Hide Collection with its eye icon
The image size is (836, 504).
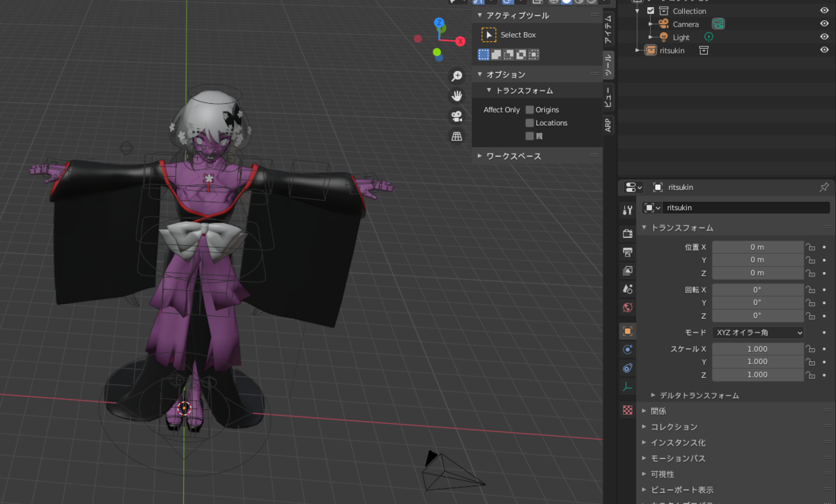pyautogui.click(x=824, y=11)
